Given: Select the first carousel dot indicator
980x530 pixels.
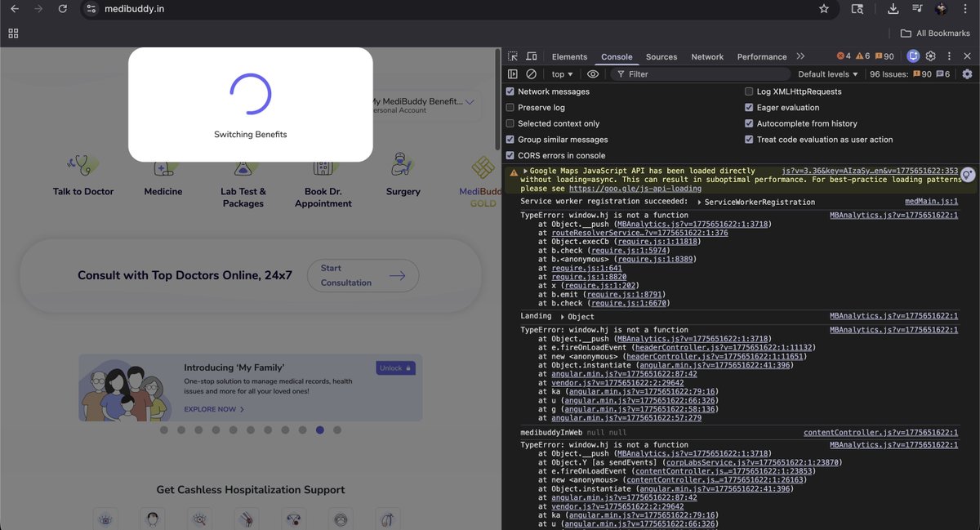Looking at the screenshot, I should click(164, 430).
